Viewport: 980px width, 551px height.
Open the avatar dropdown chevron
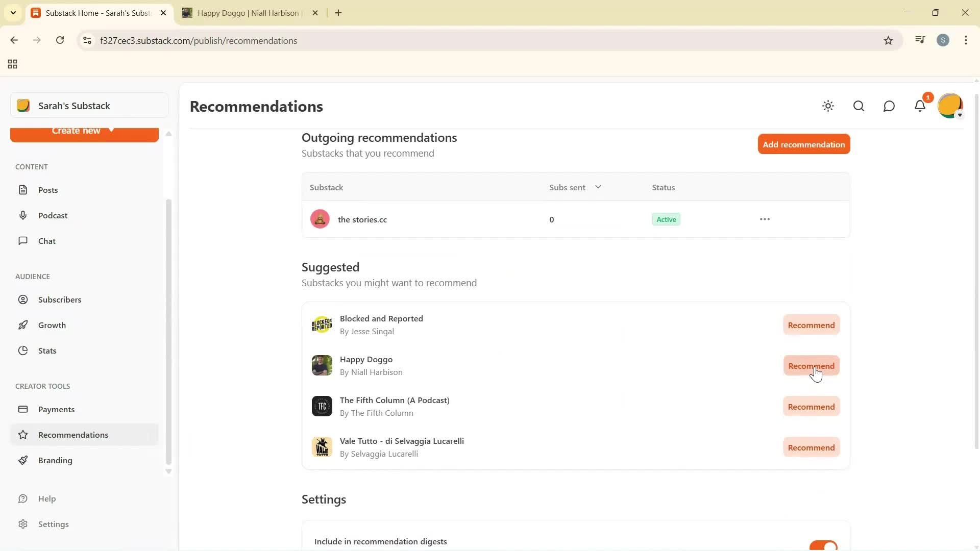(x=961, y=115)
